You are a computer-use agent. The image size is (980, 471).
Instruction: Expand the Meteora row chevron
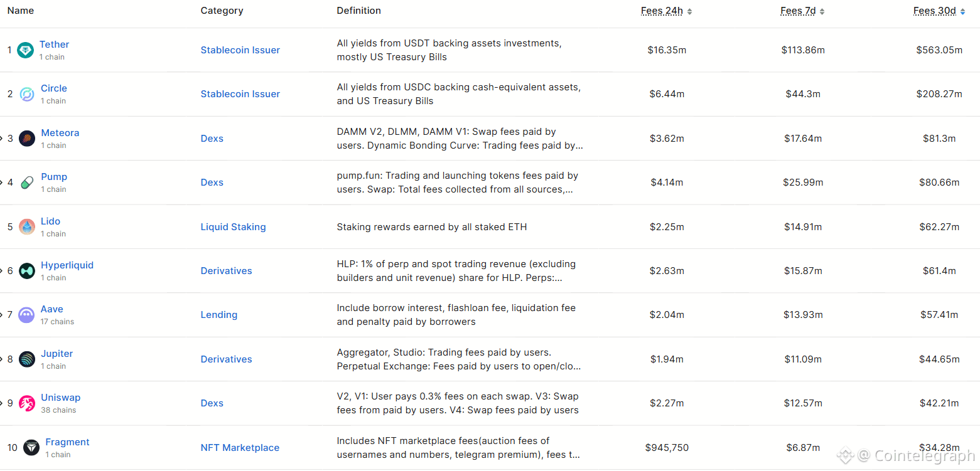click(2, 139)
